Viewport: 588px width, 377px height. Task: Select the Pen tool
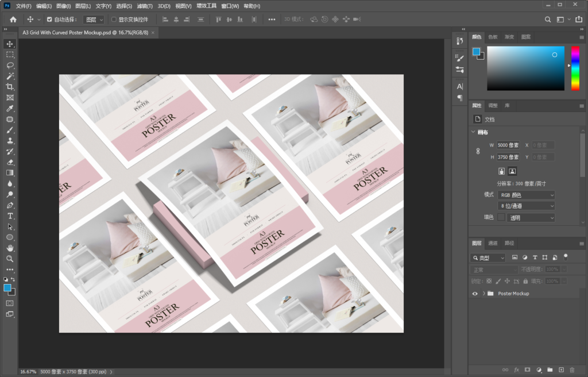[x=10, y=205]
